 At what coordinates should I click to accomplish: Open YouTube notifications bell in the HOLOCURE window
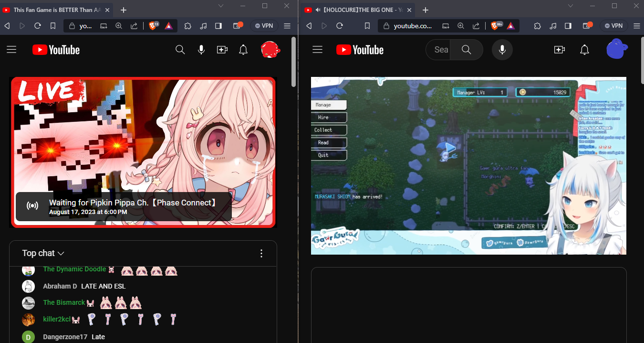tap(585, 50)
